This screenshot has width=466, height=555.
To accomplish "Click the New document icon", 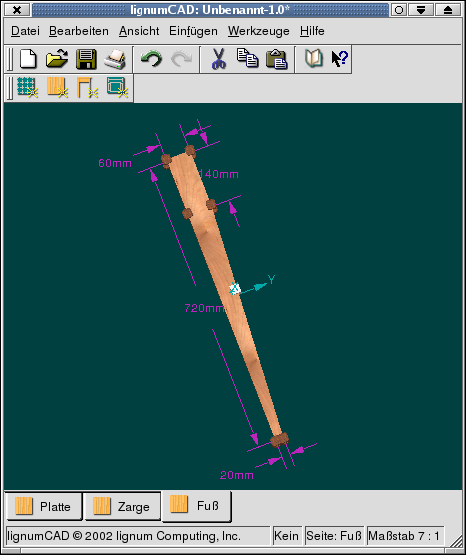I will click(28, 59).
